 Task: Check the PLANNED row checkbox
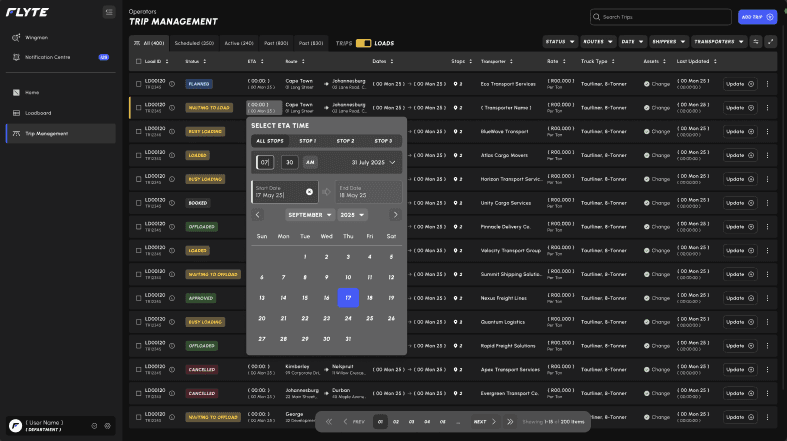pyautogui.click(x=139, y=84)
